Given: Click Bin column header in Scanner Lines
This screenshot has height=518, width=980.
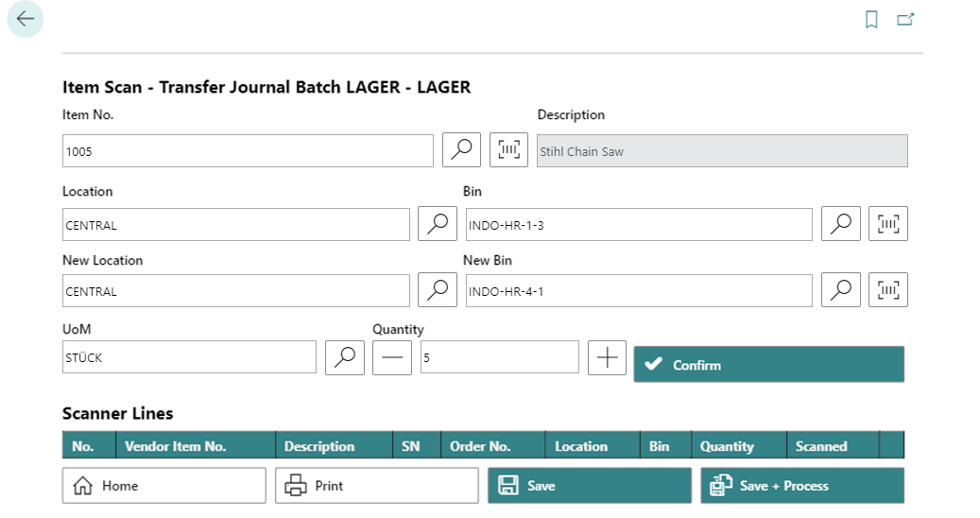Looking at the screenshot, I should click(x=665, y=445).
